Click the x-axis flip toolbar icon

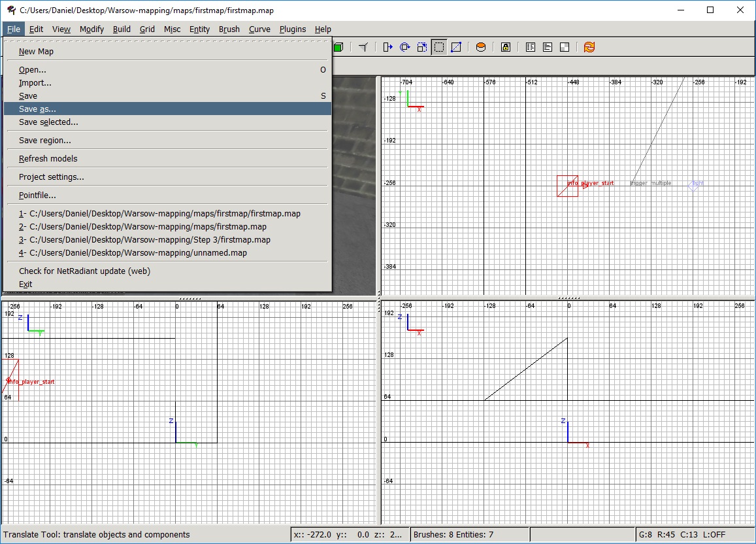pos(386,46)
